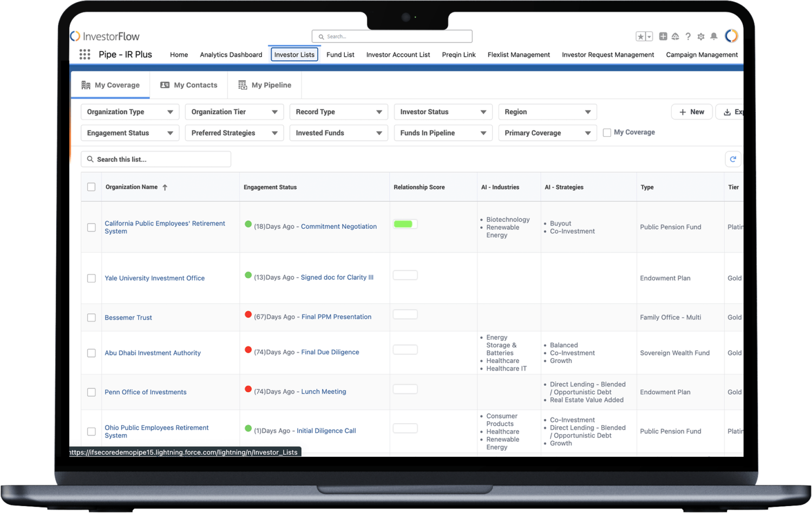This screenshot has height=513, width=812.
Task: Click the magnifier icon in list search
Action: [90, 159]
